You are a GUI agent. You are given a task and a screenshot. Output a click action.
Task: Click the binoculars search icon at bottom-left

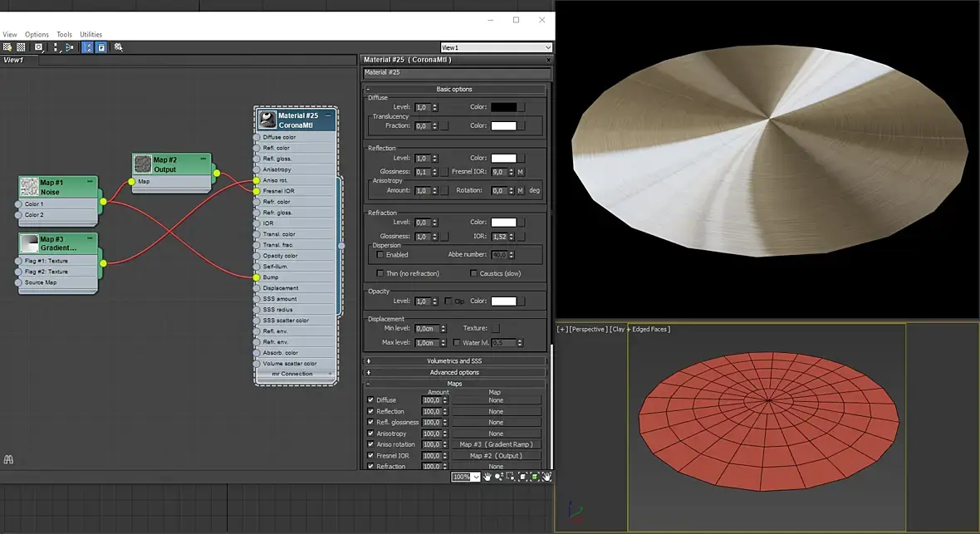coord(8,459)
